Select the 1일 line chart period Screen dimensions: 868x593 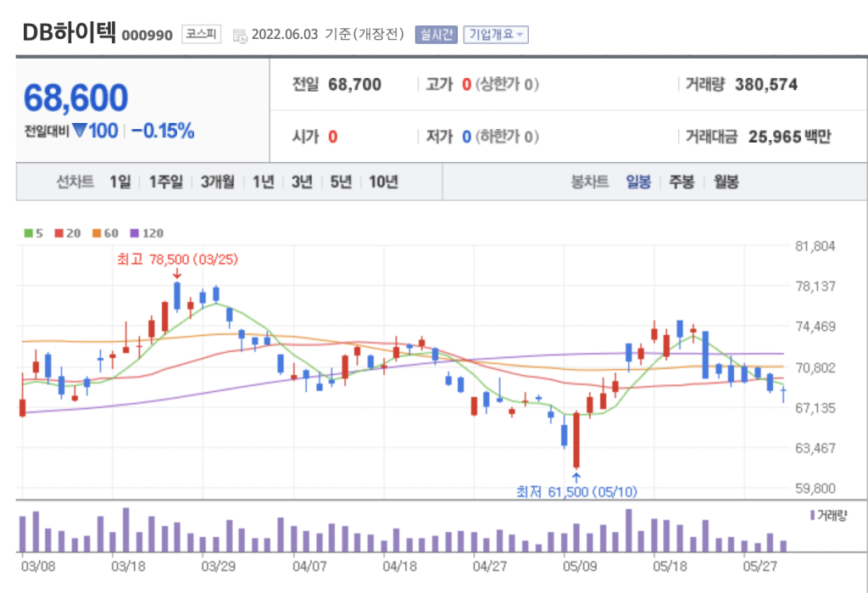(x=120, y=182)
